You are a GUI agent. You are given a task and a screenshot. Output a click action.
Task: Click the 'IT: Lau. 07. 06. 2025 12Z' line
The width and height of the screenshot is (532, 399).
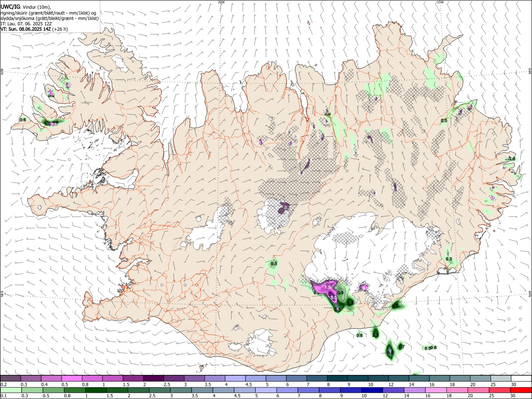[26, 24]
